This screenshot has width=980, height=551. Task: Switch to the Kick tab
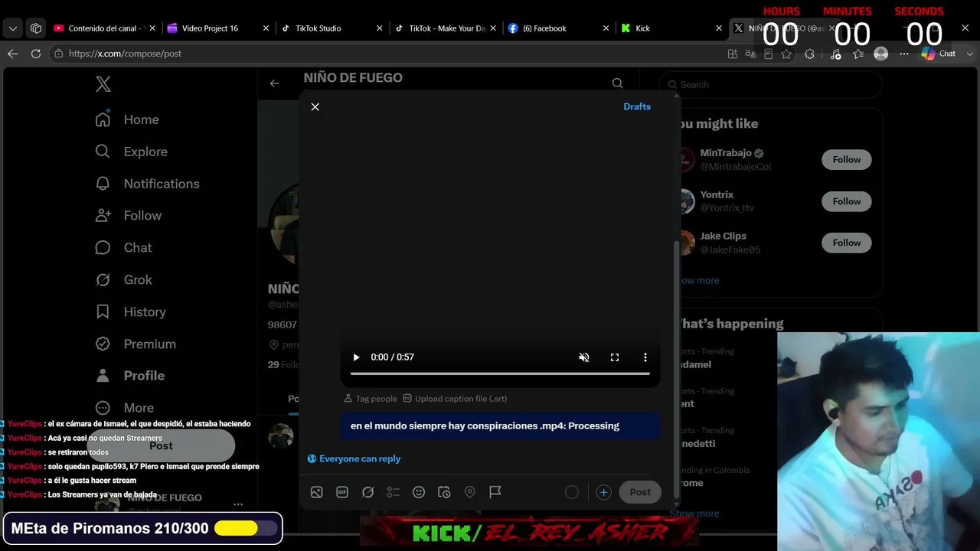pos(671,28)
